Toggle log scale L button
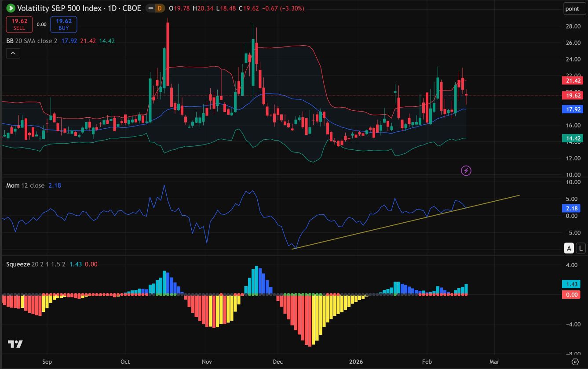This screenshot has width=588, height=369. (x=581, y=248)
